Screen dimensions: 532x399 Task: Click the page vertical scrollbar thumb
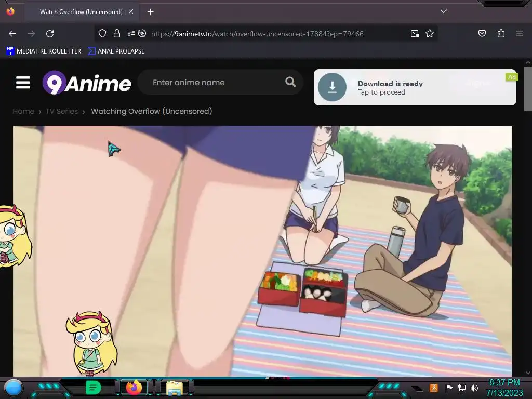click(528, 88)
